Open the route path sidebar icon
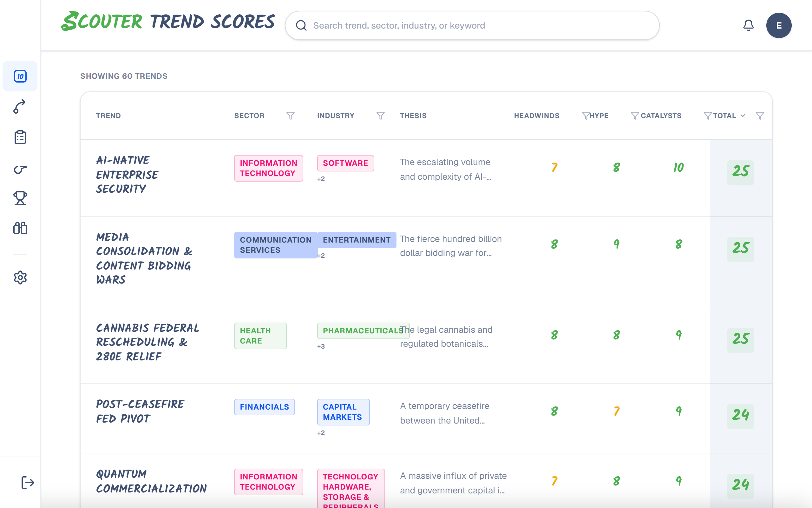Viewport: 812px width, 508px height. pos(20,106)
